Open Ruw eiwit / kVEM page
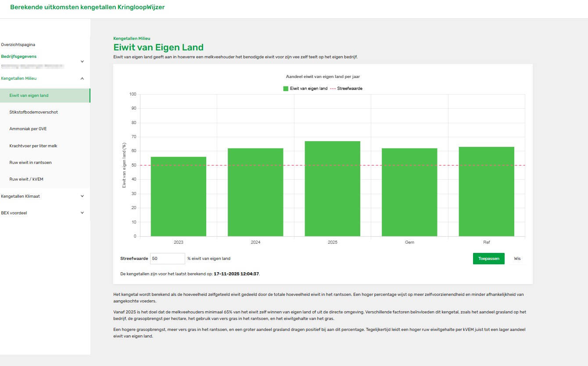The width and height of the screenshot is (588, 366). pos(27,179)
